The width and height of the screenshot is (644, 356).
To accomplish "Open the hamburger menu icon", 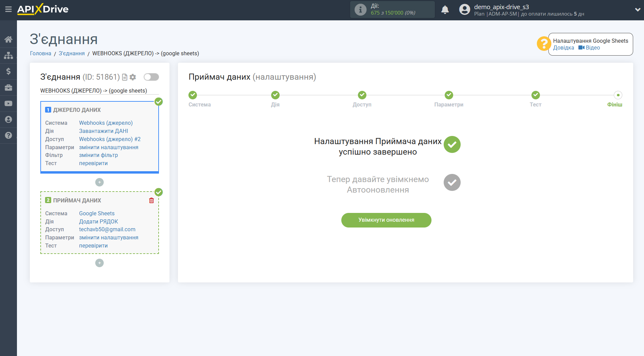I will tap(8, 9).
